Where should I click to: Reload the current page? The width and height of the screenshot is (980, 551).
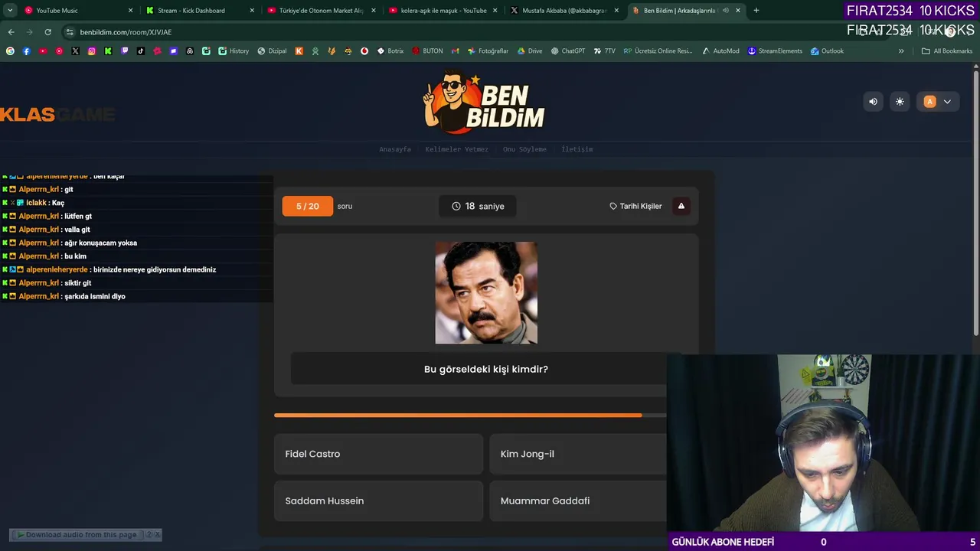click(x=47, y=32)
